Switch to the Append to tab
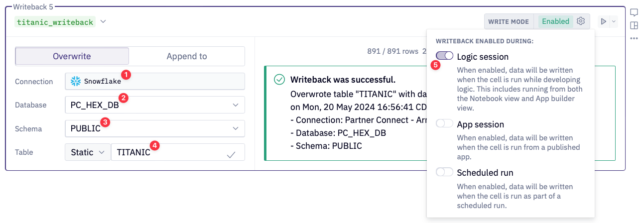Screen dimensions: 644x223 (x=187, y=56)
